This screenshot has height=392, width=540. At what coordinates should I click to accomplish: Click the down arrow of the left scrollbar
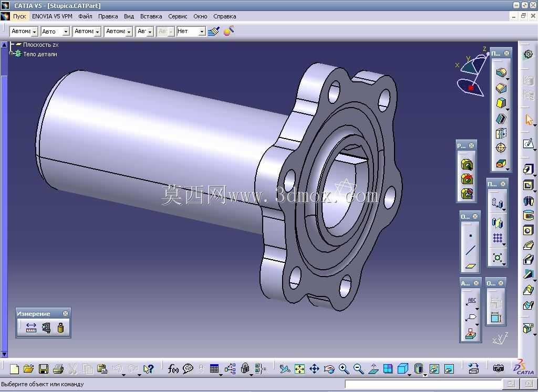4,354
